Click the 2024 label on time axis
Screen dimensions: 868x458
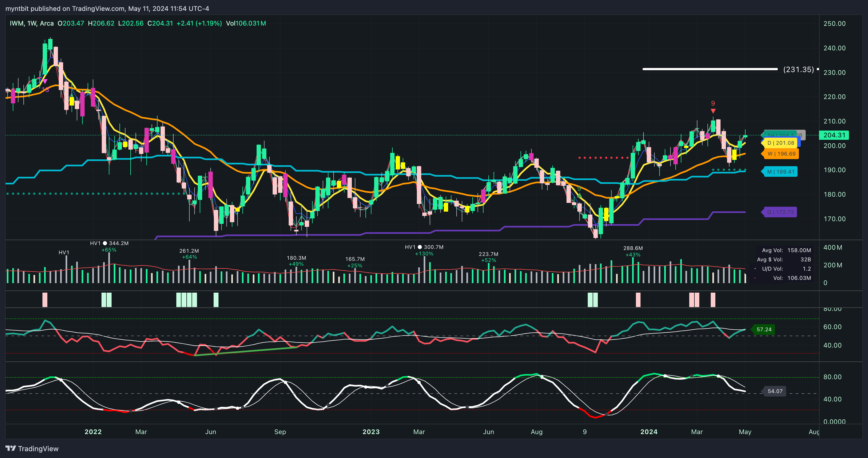[649, 432]
